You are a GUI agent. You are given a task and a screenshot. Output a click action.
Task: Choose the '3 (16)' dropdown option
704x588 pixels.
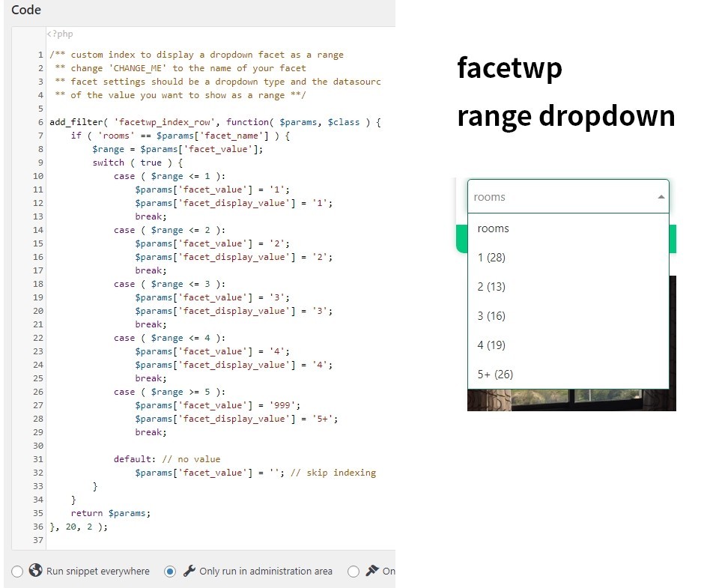pyautogui.click(x=568, y=316)
